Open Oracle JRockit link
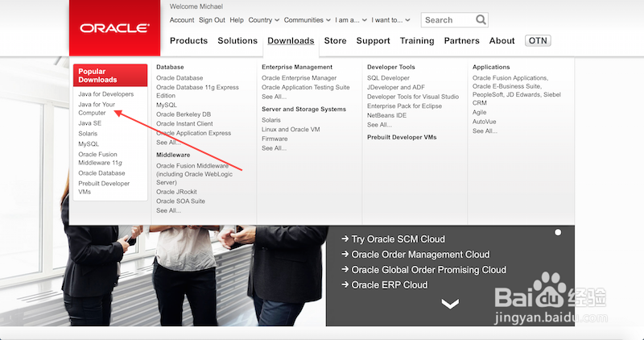Image resolution: width=644 pixels, height=340 pixels. [176, 192]
